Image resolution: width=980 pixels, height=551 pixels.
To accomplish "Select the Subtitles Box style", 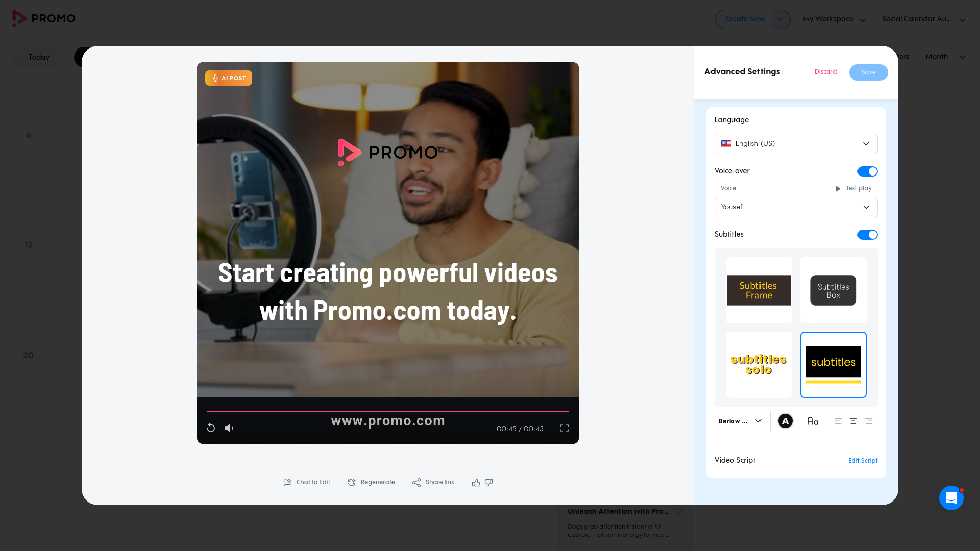I will tap(833, 290).
